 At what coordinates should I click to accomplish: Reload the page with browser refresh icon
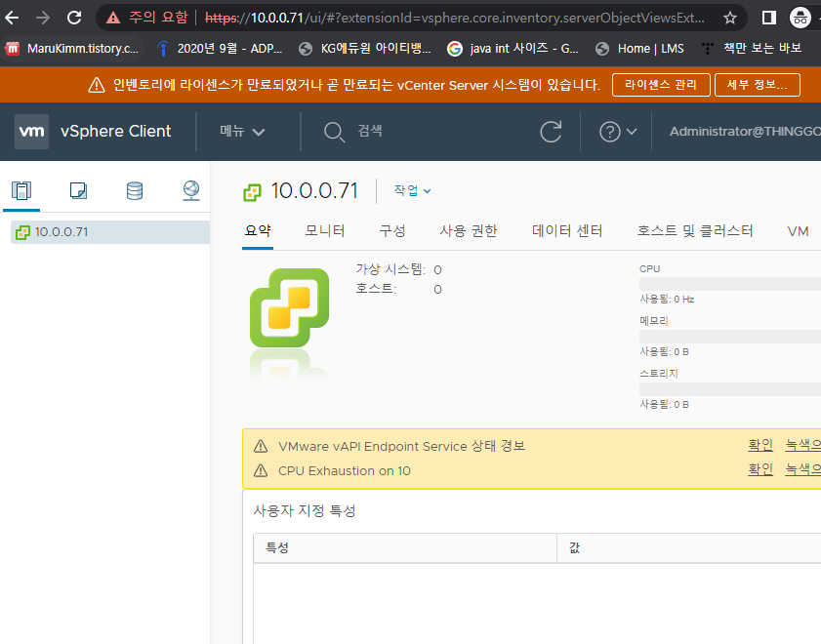(x=74, y=18)
